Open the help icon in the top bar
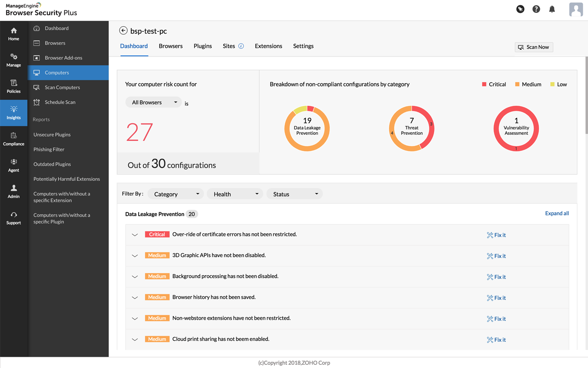The width and height of the screenshot is (588, 368). pyautogui.click(x=536, y=9)
